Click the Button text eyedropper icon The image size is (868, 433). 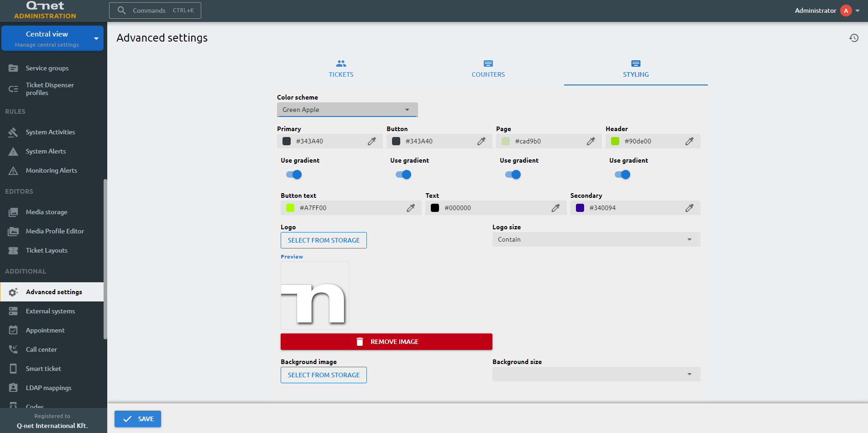coord(411,208)
